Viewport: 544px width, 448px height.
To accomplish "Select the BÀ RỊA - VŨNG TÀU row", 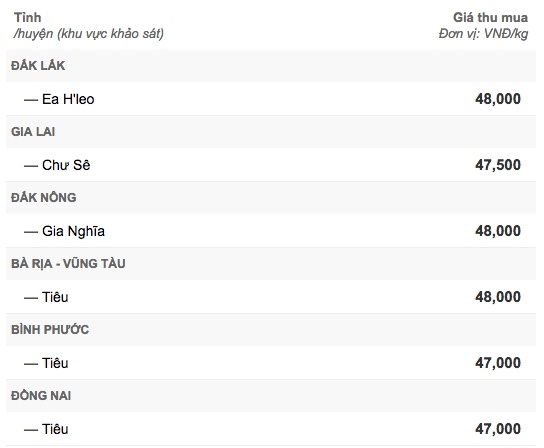I will [271, 264].
